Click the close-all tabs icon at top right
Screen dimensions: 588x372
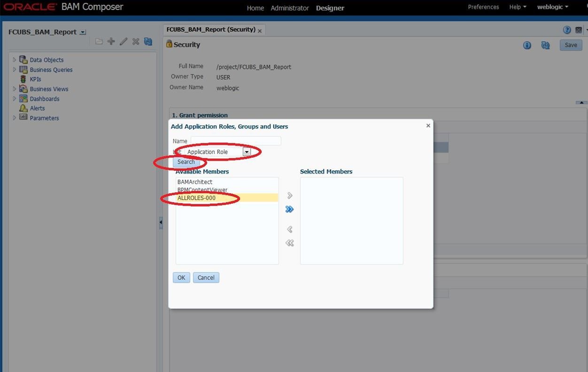(579, 30)
